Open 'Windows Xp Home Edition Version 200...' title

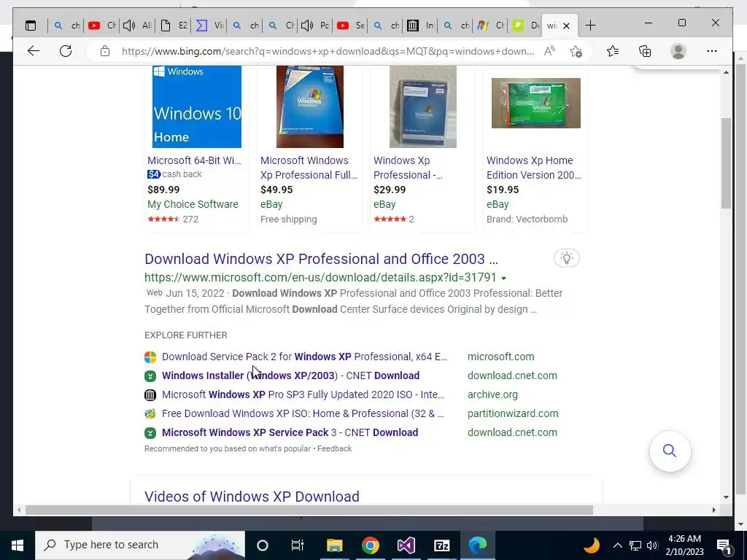click(533, 168)
